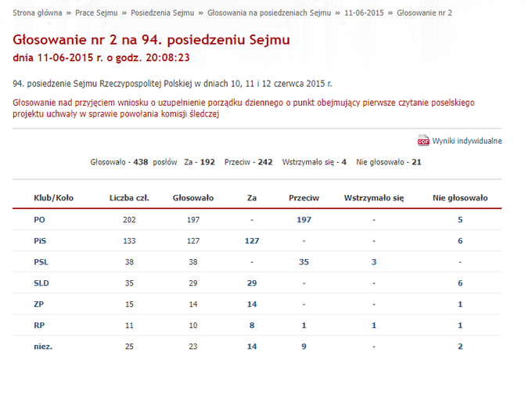
Task: Open Głosowania na posiedzeniach Sejmu breadcrumb
Action: (269, 13)
